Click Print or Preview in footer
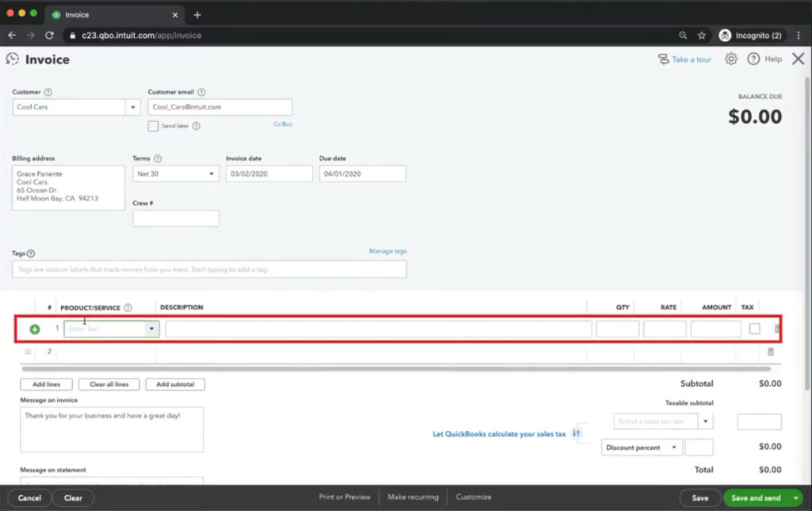The image size is (812, 511). click(344, 498)
